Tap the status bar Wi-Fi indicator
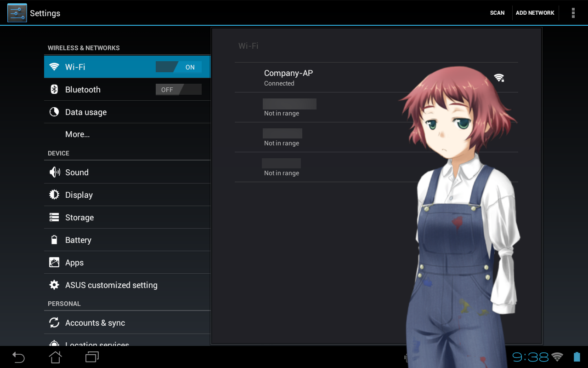 pyautogui.click(x=557, y=356)
